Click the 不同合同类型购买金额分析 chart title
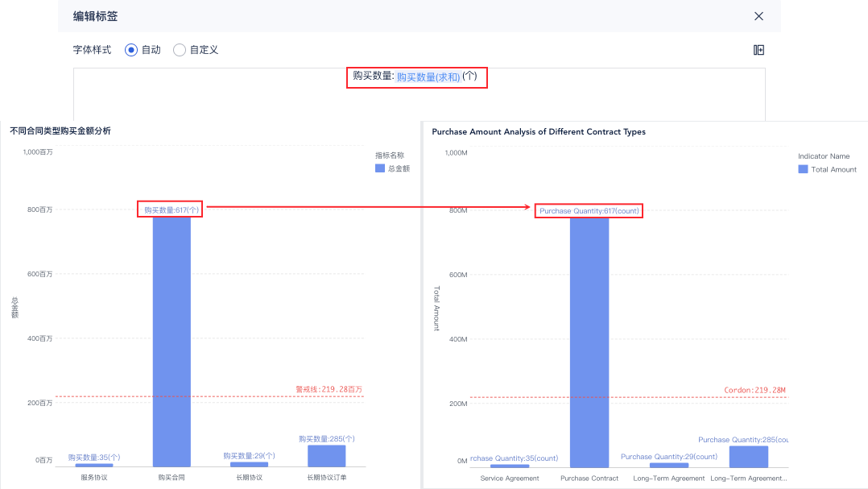The height and width of the screenshot is (489, 868). click(x=60, y=131)
